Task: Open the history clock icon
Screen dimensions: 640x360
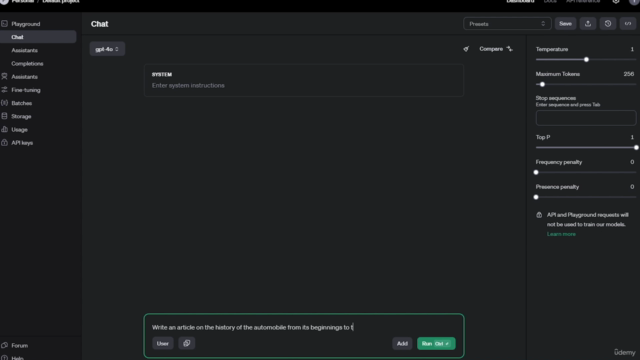Action: pyautogui.click(x=608, y=24)
